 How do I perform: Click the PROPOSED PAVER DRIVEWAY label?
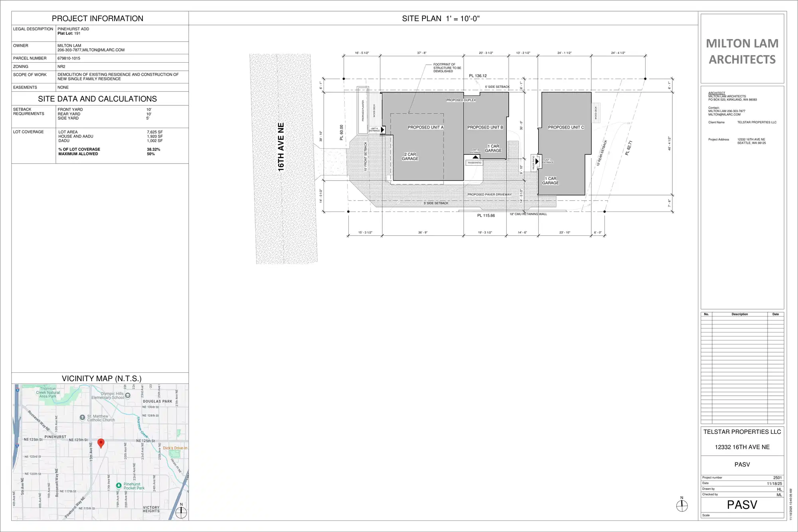click(490, 195)
